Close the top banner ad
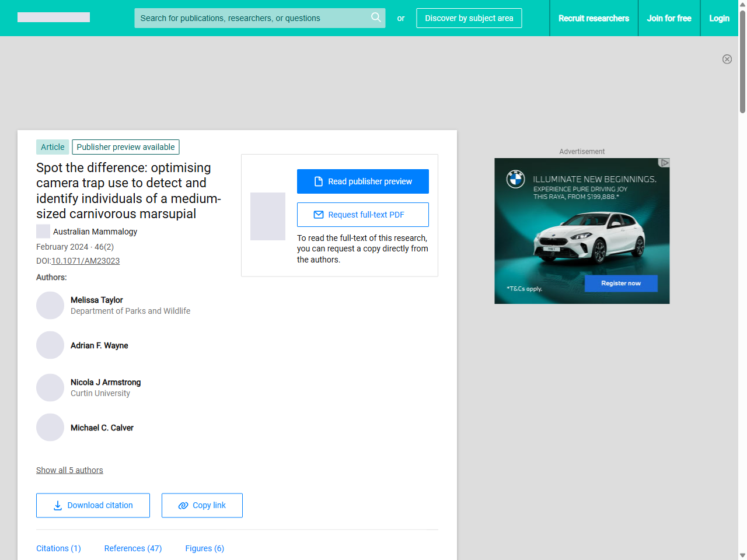Viewport: 747px width, 560px height. click(x=727, y=59)
